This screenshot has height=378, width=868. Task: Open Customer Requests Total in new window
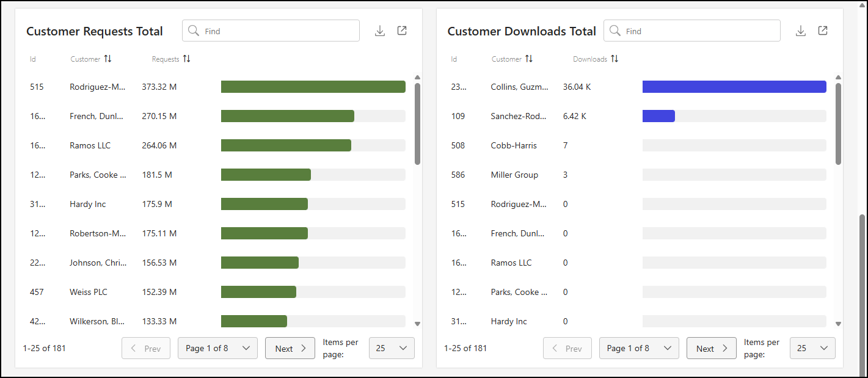[x=402, y=31]
